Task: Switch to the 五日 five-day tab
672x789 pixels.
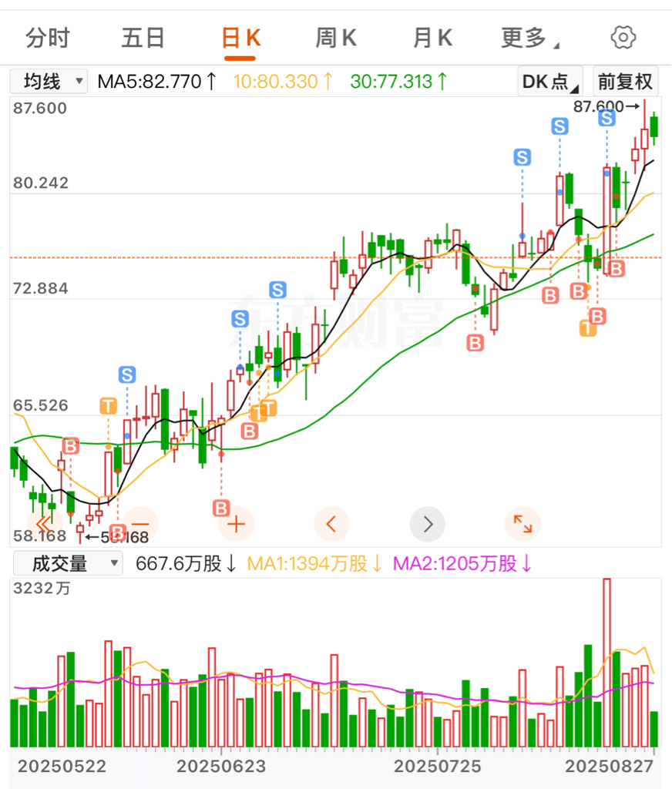Action: pos(143,39)
